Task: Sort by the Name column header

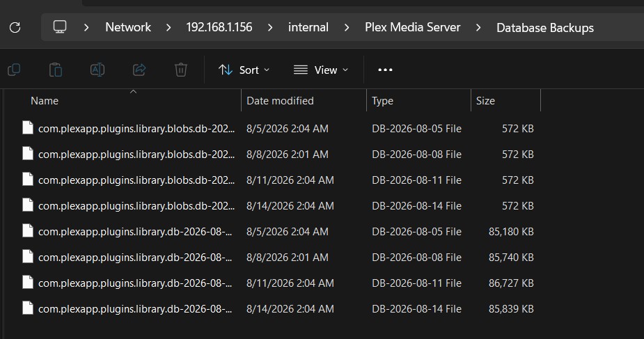Action: coord(45,101)
